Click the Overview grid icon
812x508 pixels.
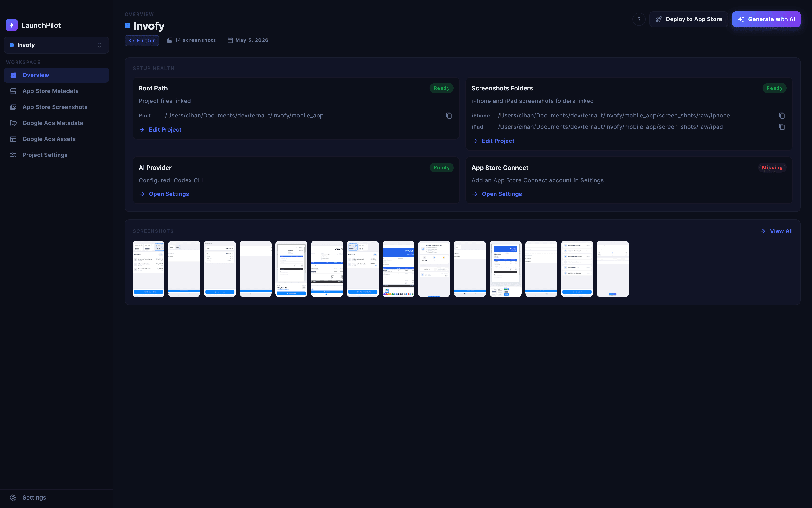[13, 75]
